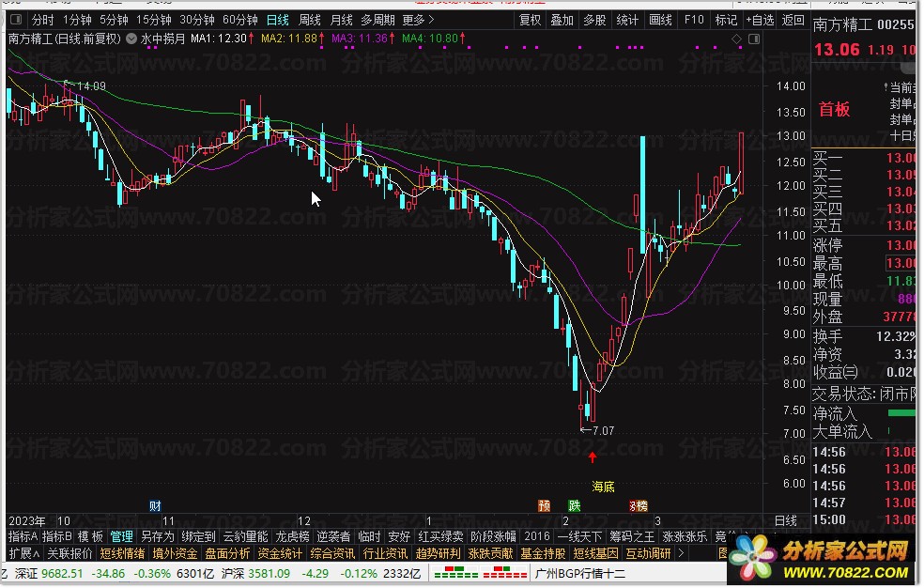Select the 15分钟 period
924x588 pixels.
click(x=154, y=20)
